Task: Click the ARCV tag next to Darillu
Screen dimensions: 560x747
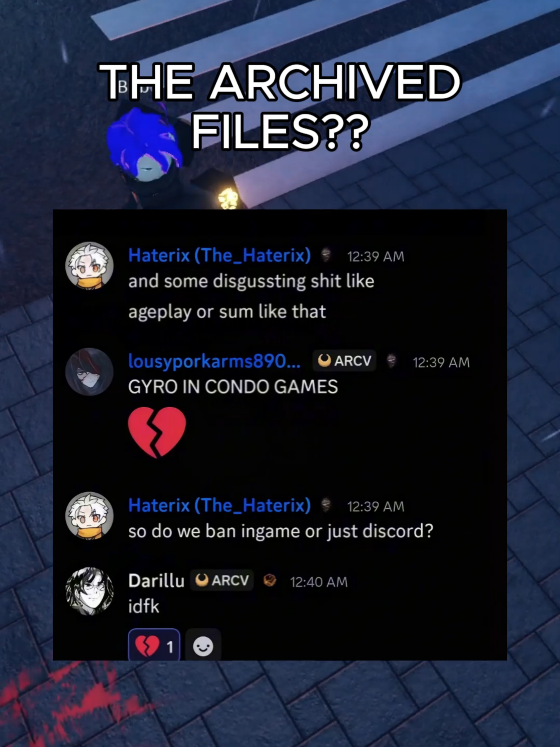Action: 222,580
